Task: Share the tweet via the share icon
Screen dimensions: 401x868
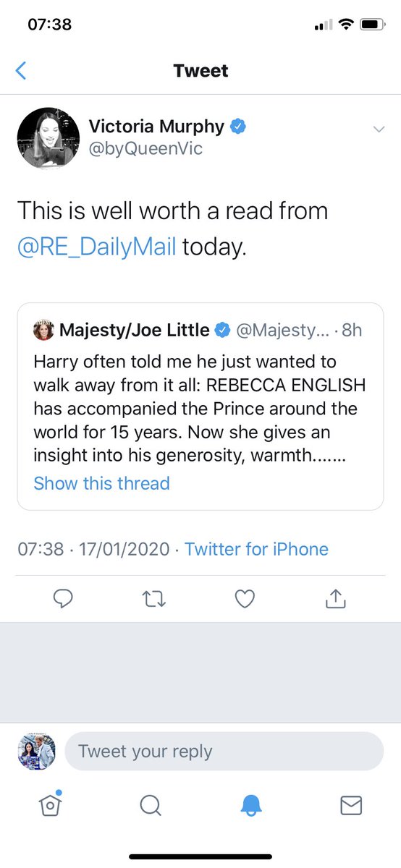Action: tap(335, 597)
